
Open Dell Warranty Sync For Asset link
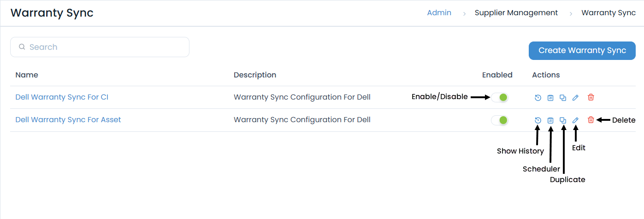68,120
